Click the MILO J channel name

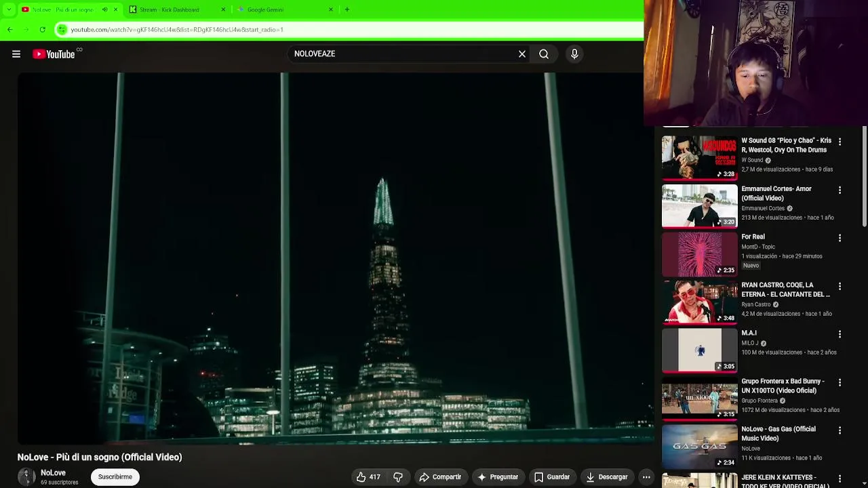(x=749, y=343)
